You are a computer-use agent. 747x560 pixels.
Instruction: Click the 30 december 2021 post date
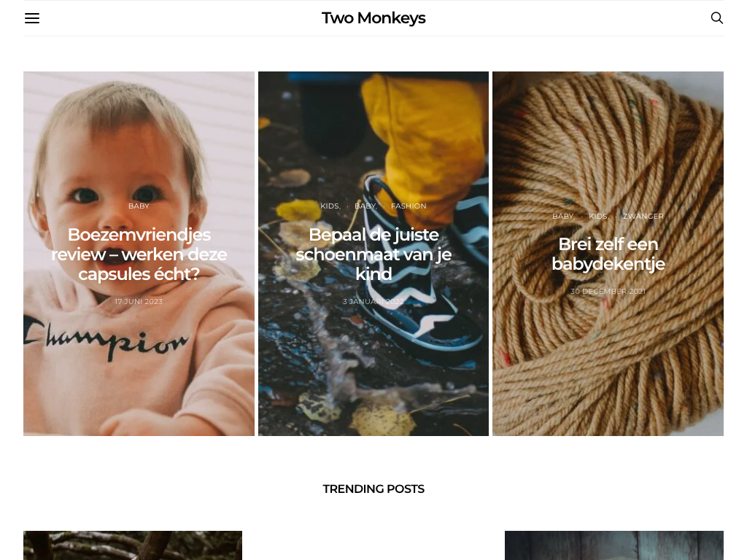(x=608, y=292)
